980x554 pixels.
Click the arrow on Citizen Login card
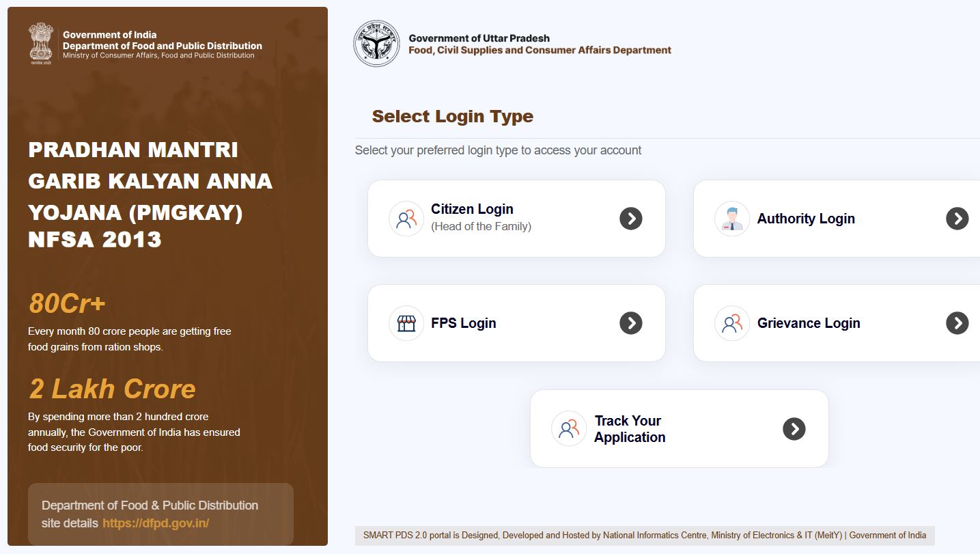[631, 219]
